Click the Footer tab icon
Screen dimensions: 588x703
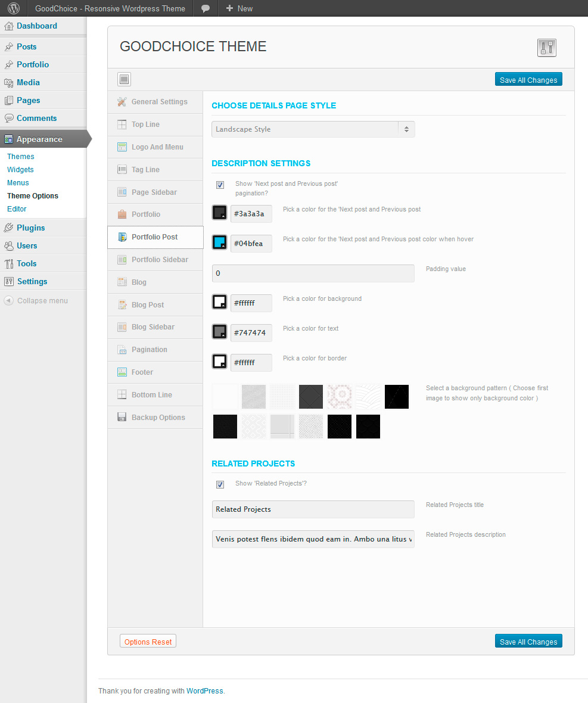pos(122,372)
